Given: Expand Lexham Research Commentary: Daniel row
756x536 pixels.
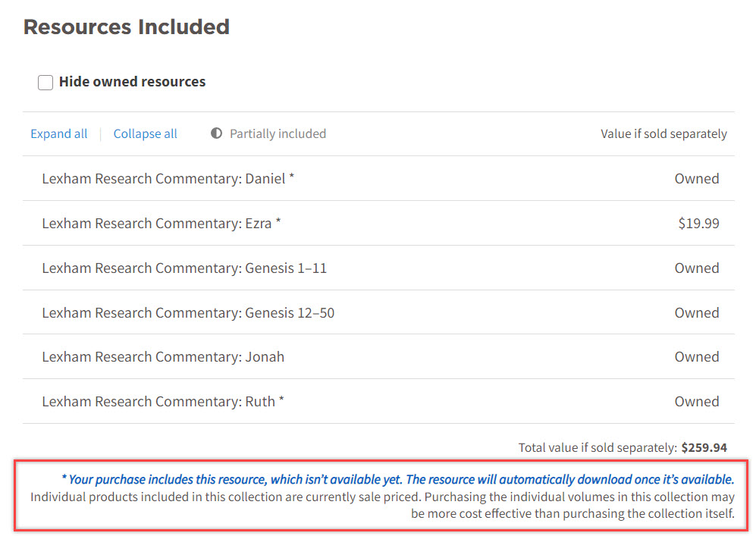Looking at the screenshot, I should pyautogui.click(x=168, y=179).
